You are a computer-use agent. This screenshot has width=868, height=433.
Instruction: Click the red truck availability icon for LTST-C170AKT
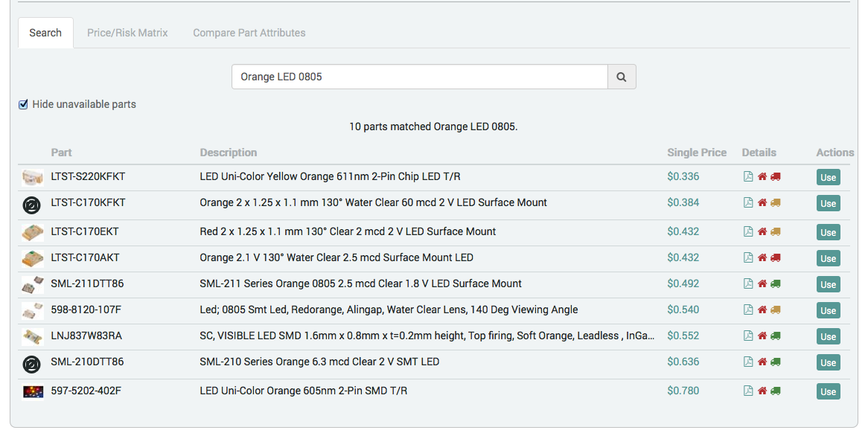774,257
